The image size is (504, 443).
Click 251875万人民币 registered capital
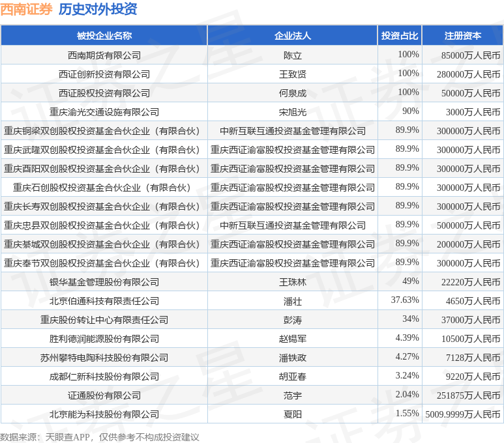[469, 396]
